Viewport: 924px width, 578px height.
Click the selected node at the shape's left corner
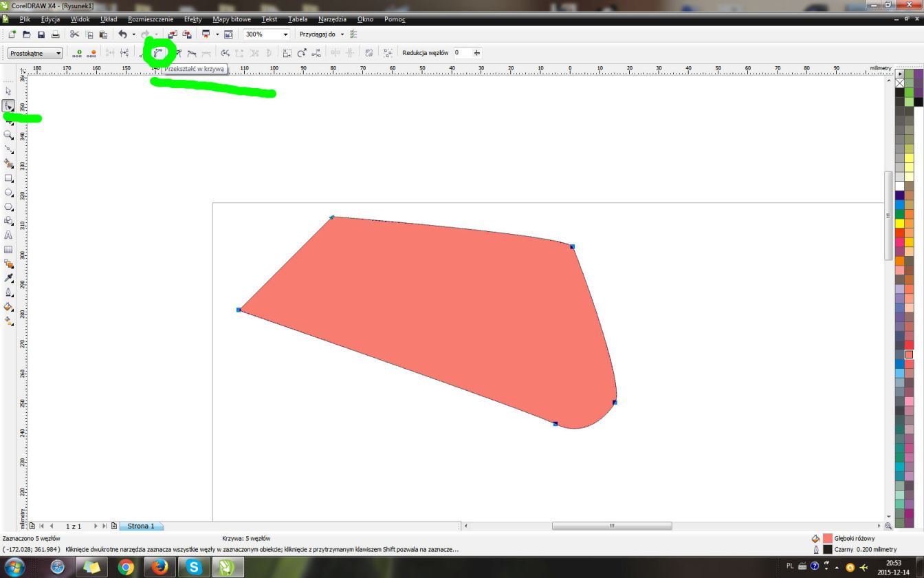point(239,310)
